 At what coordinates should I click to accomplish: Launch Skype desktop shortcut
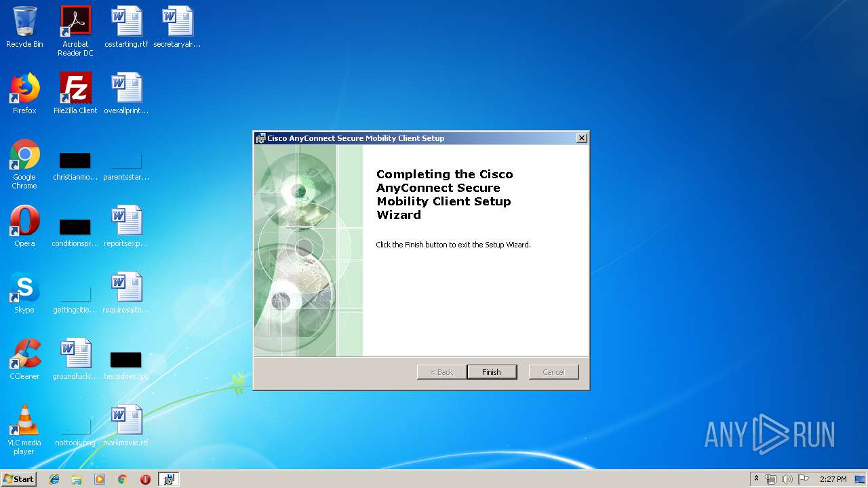click(24, 293)
